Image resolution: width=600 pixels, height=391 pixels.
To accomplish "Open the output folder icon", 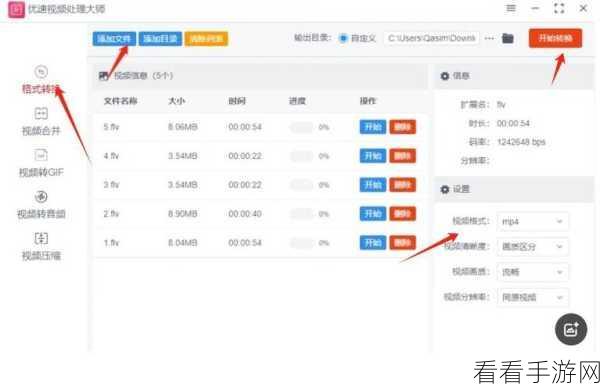I will tap(508, 38).
